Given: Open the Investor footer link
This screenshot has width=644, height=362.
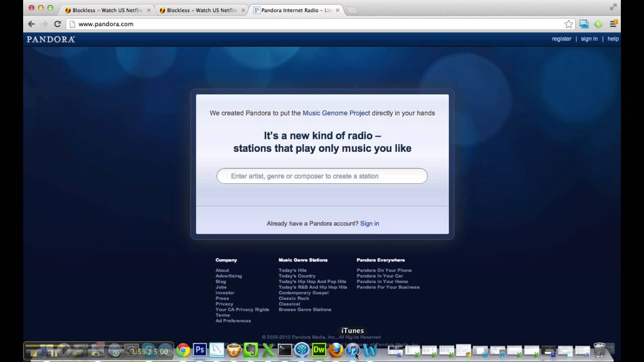Looking at the screenshot, I should (225, 293).
